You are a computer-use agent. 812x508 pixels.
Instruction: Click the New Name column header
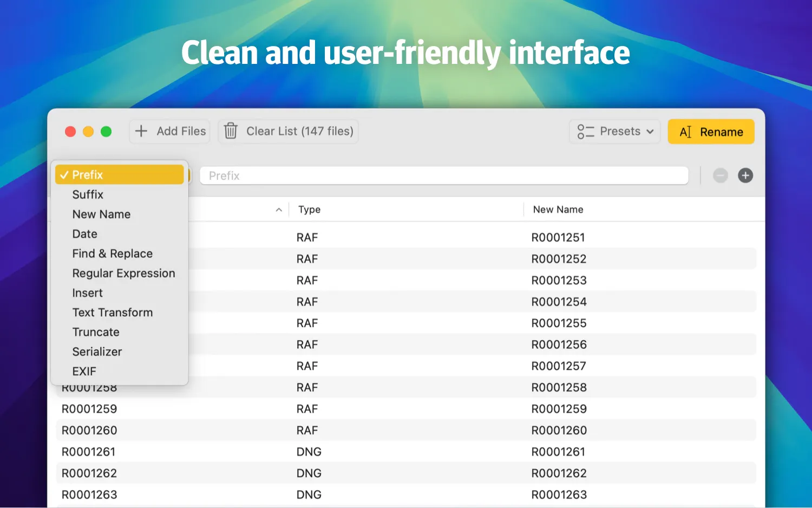[558, 210]
